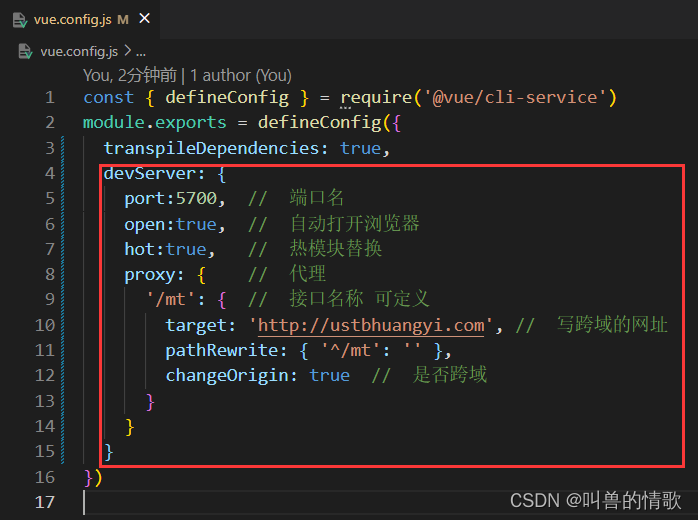This screenshot has height=520, width=698.
Task: Click the comment '端口名'
Action: click(x=317, y=198)
